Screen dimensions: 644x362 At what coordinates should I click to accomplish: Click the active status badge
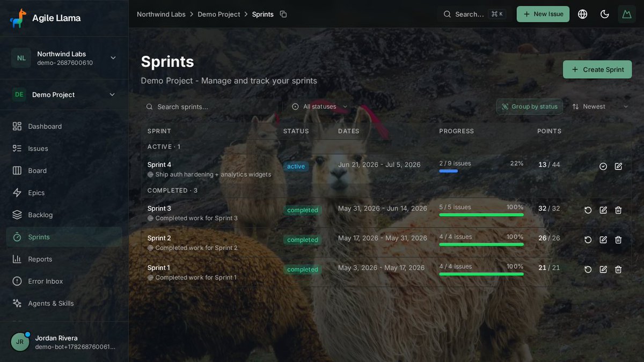pyautogui.click(x=296, y=166)
